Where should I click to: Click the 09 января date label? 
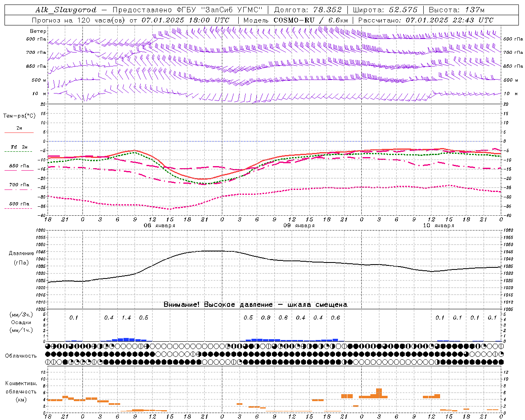click(x=299, y=226)
